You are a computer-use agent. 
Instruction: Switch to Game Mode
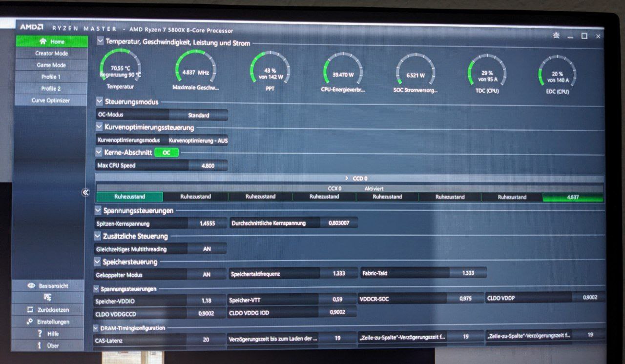click(x=51, y=65)
